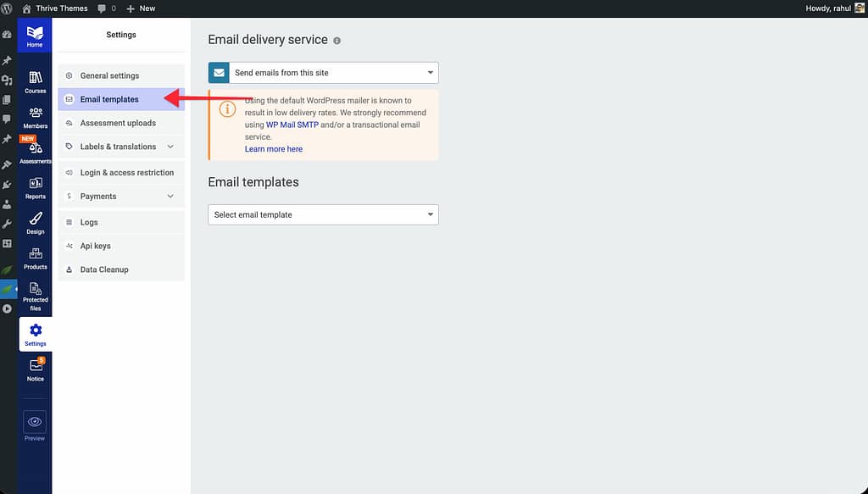Open the Products section icon
Viewport: 868px width, 494px height.
35,258
